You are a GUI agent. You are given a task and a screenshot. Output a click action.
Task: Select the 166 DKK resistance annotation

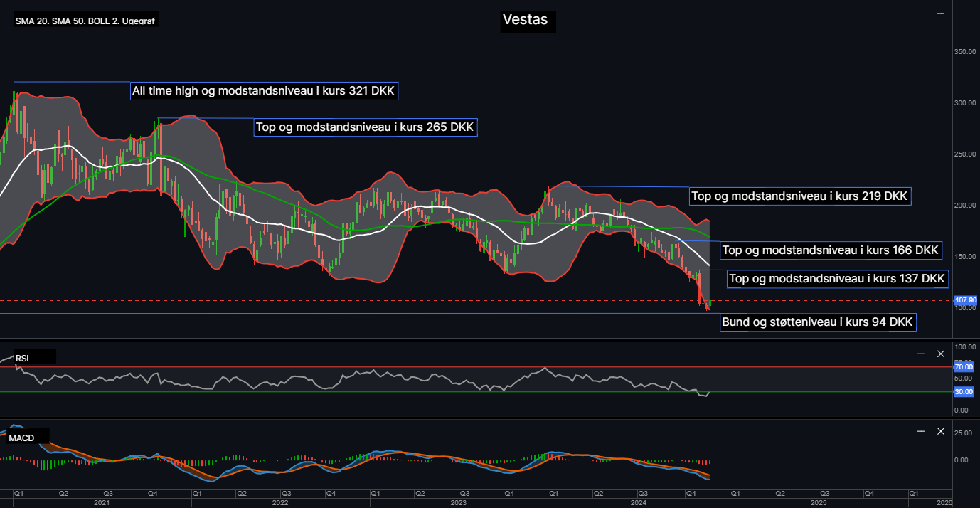click(x=831, y=250)
